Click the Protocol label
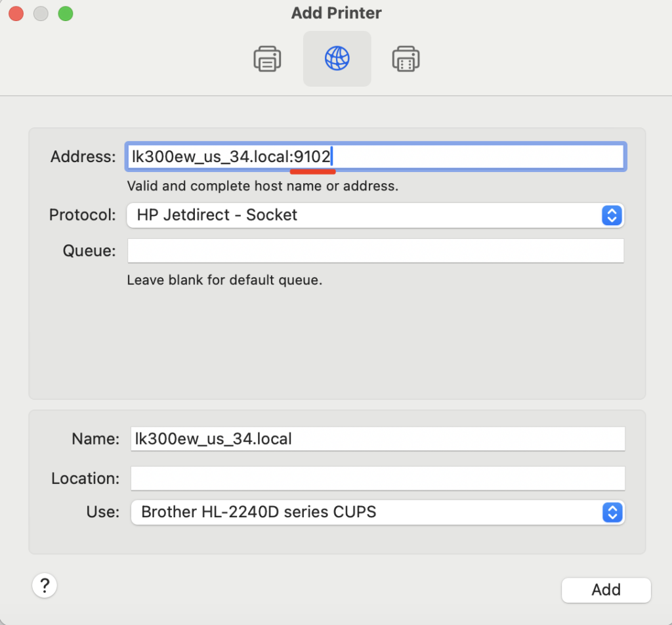This screenshot has height=625, width=672. 83,215
